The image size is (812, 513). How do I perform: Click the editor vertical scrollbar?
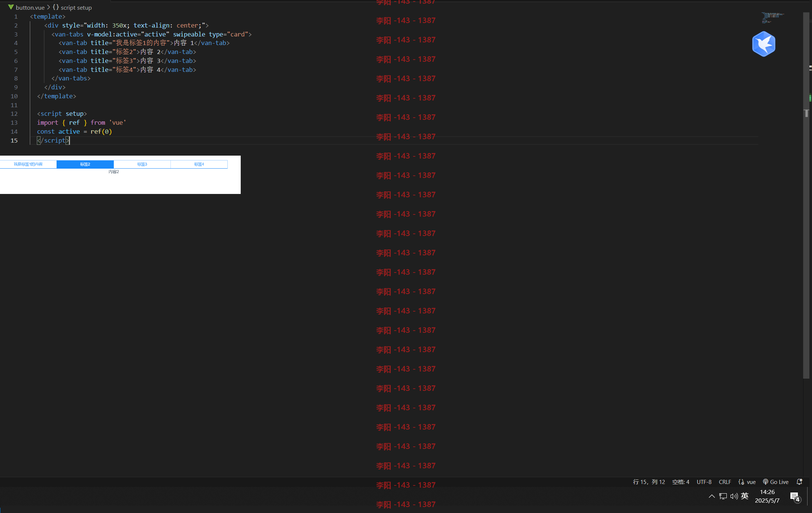[x=806, y=195]
